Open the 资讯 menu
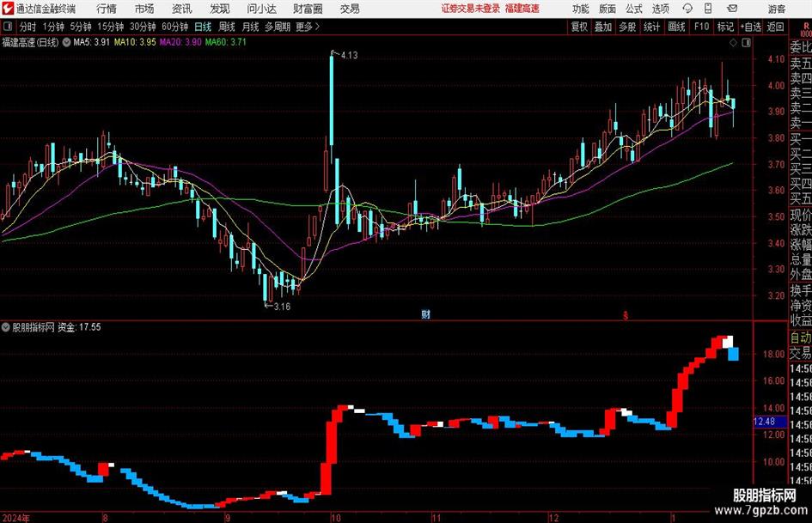This screenshot has height=523, width=812. [x=181, y=9]
